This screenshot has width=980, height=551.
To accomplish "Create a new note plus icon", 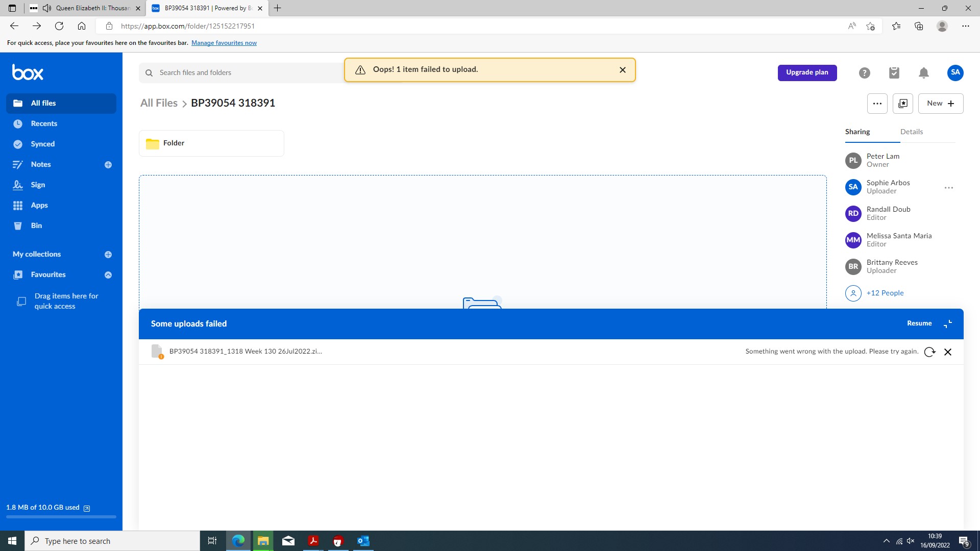I will (x=108, y=165).
